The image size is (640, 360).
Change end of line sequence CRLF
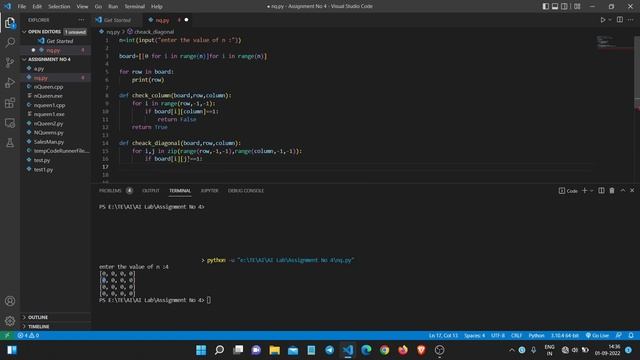[516, 336]
